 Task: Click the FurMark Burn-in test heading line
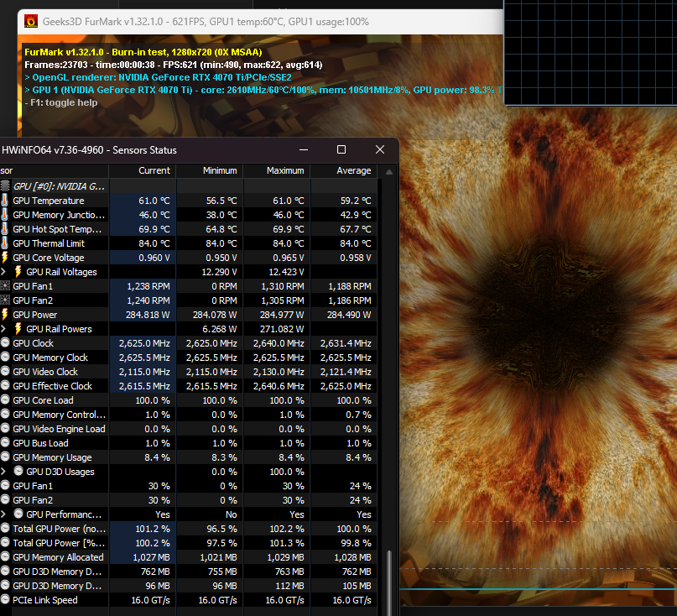click(143, 52)
